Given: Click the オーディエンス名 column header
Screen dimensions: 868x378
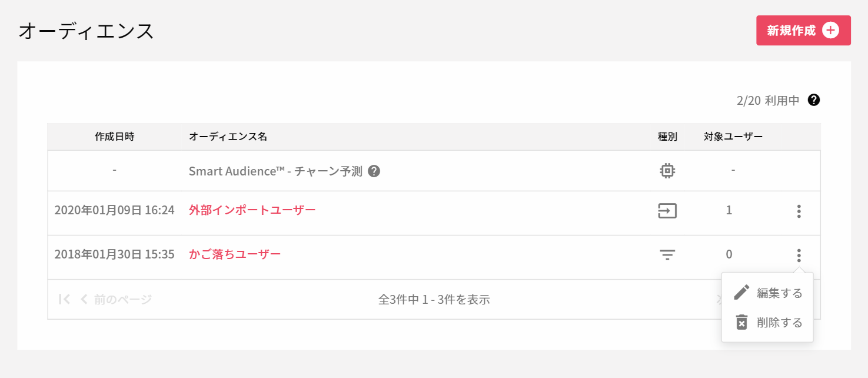Looking at the screenshot, I should pyautogui.click(x=228, y=137).
